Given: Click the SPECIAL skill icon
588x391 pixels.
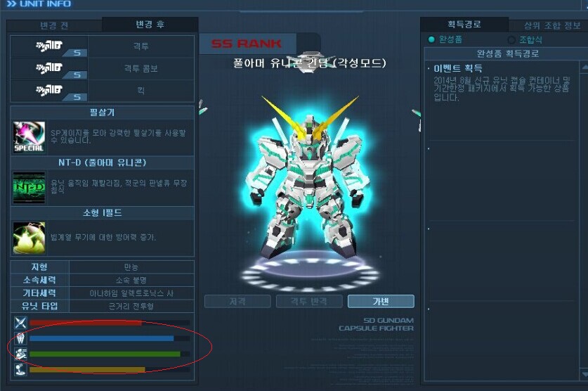Looking at the screenshot, I should [x=29, y=137].
